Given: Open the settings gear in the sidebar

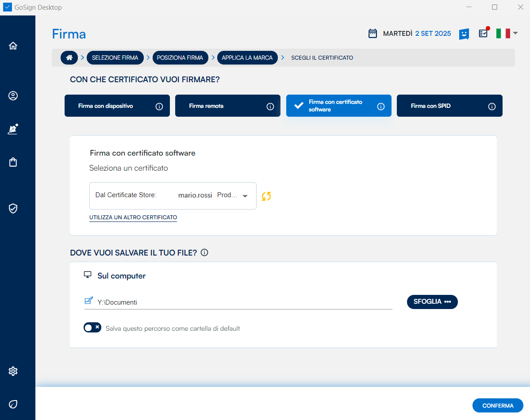Looking at the screenshot, I should pyautogui.click(x=13, y=371).
